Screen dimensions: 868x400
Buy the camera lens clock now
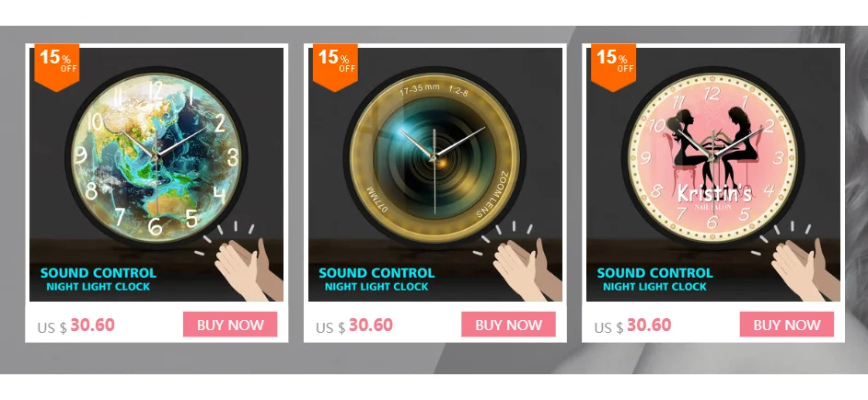tap(508, 325)
